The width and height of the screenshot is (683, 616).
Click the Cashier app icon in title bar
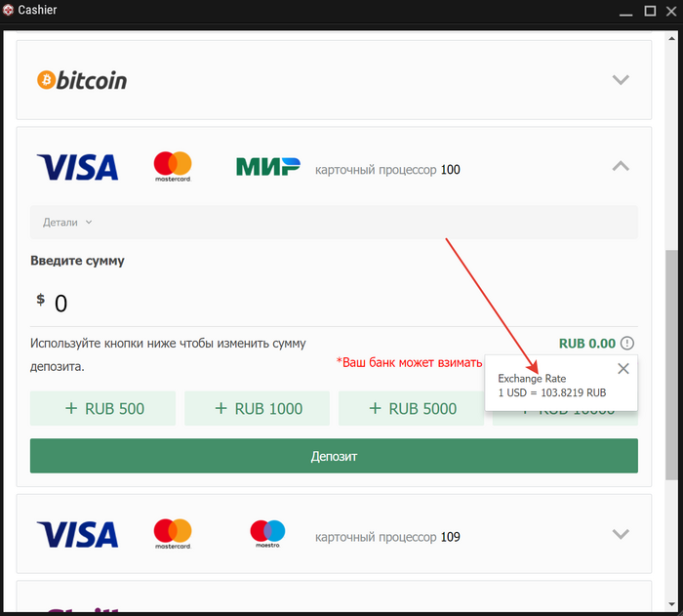pos(8,10)
